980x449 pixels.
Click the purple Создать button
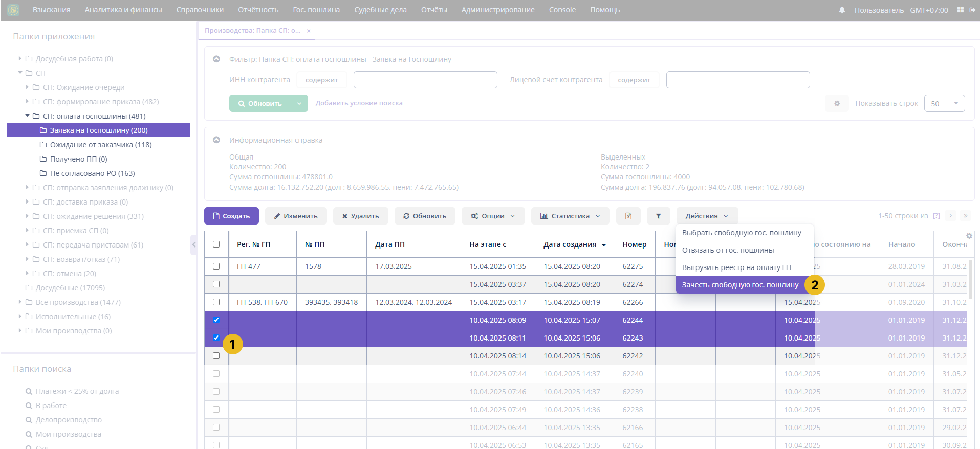[231, 216]
